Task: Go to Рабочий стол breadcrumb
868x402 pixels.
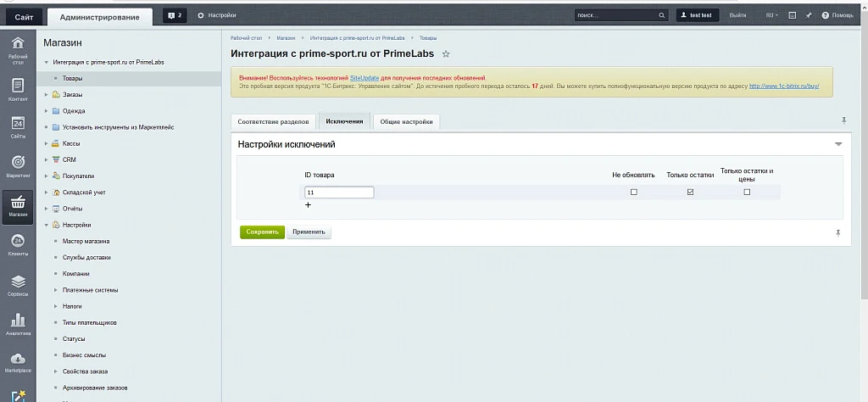Action: [247, 38]
